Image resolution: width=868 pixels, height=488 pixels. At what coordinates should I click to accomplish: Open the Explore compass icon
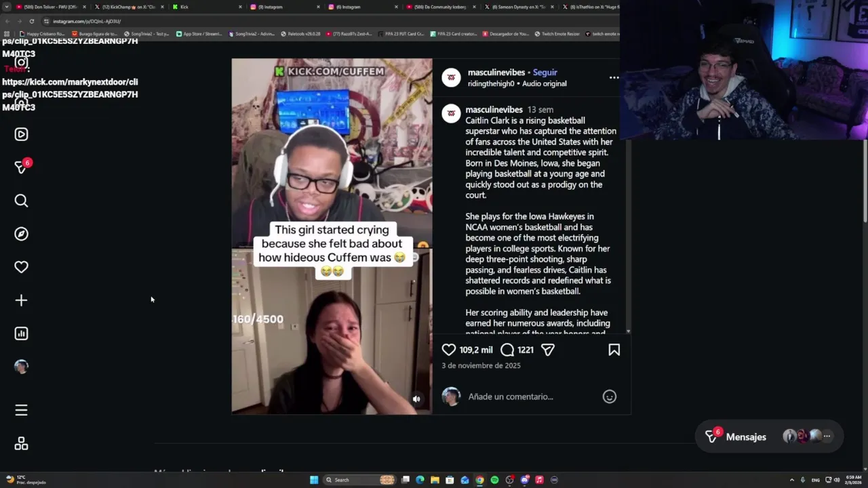click(x=21, y=234)
